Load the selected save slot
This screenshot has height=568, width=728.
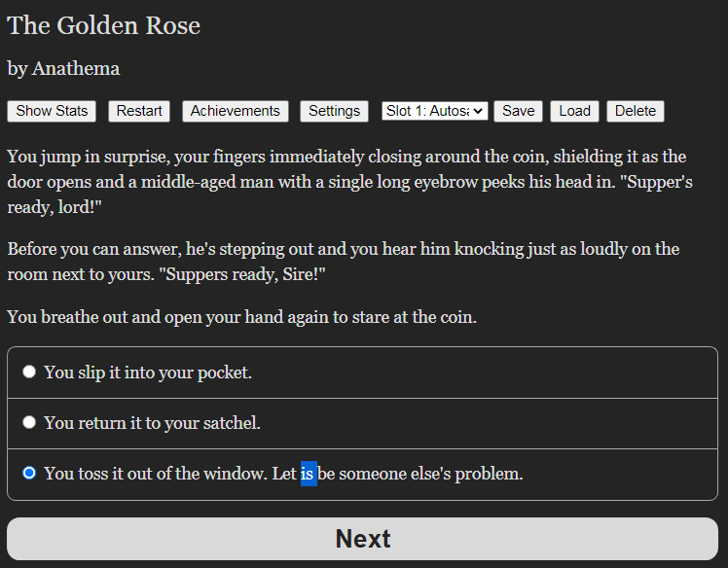(x=575, y=112)
